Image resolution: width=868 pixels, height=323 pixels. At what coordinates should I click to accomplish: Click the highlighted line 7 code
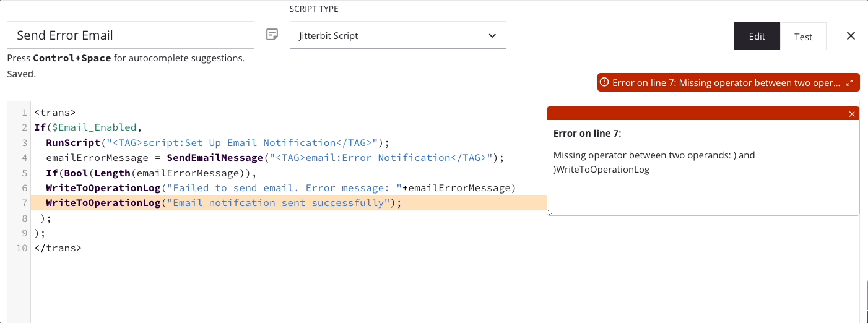pyautogui.click(x=224, y=203)
